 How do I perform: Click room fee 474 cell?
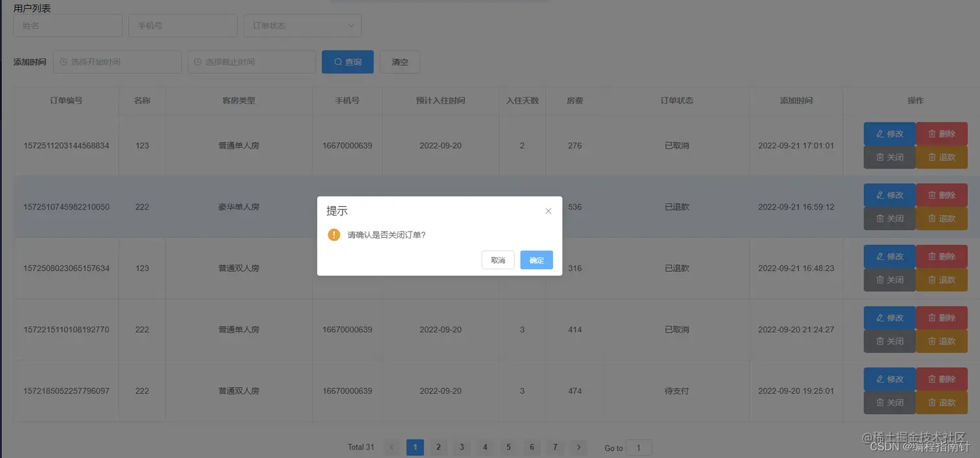[575, 391]
